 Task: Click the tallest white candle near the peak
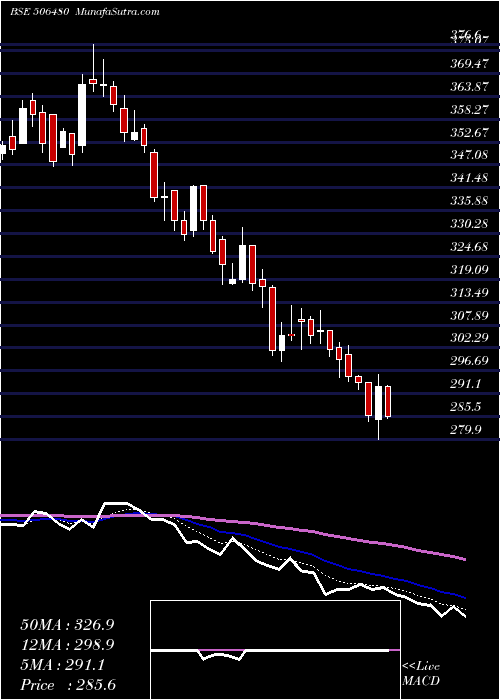pyautogui.click(x=82, y=115)
